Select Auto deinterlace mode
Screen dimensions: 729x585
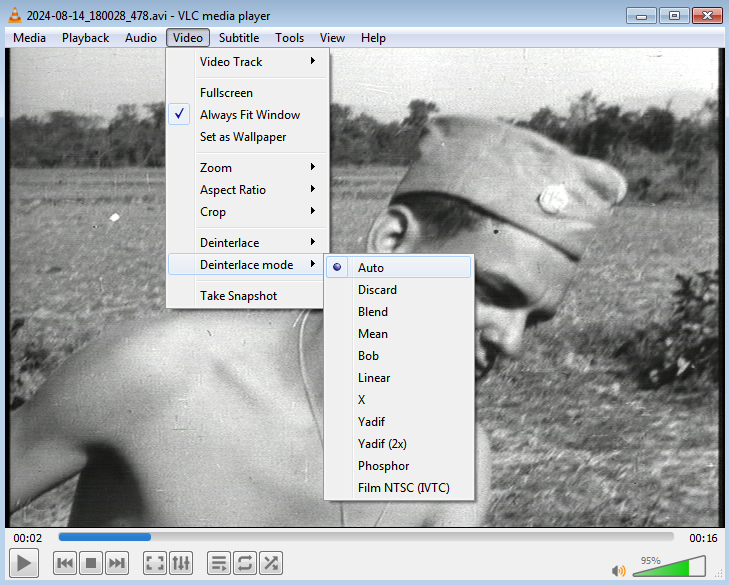(x=398, y=267)
